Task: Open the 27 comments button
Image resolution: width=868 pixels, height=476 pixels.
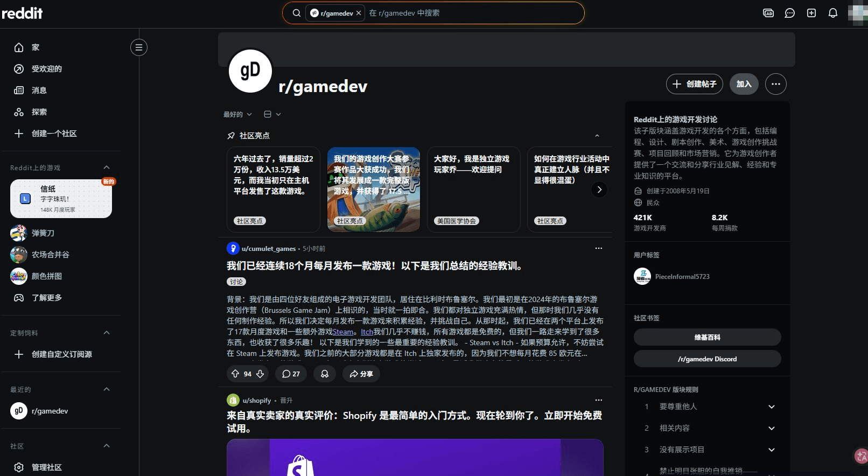Action: [x=291, y=374]
